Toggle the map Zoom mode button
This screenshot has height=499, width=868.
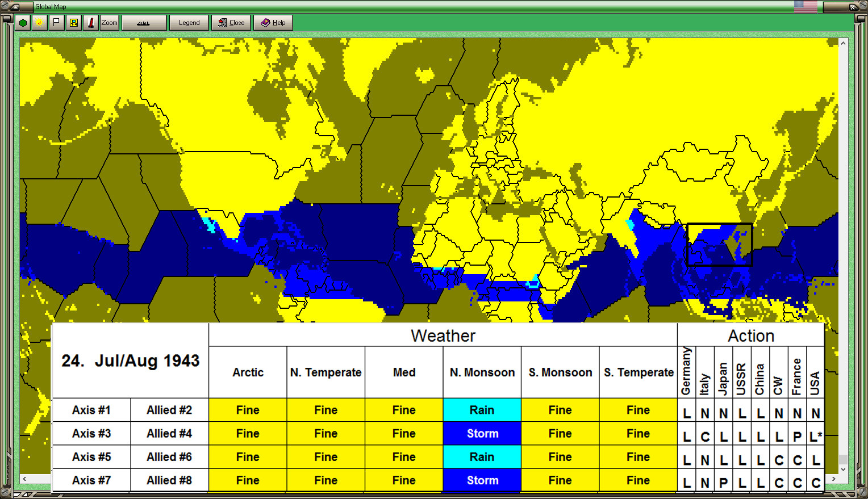(108, 23)
